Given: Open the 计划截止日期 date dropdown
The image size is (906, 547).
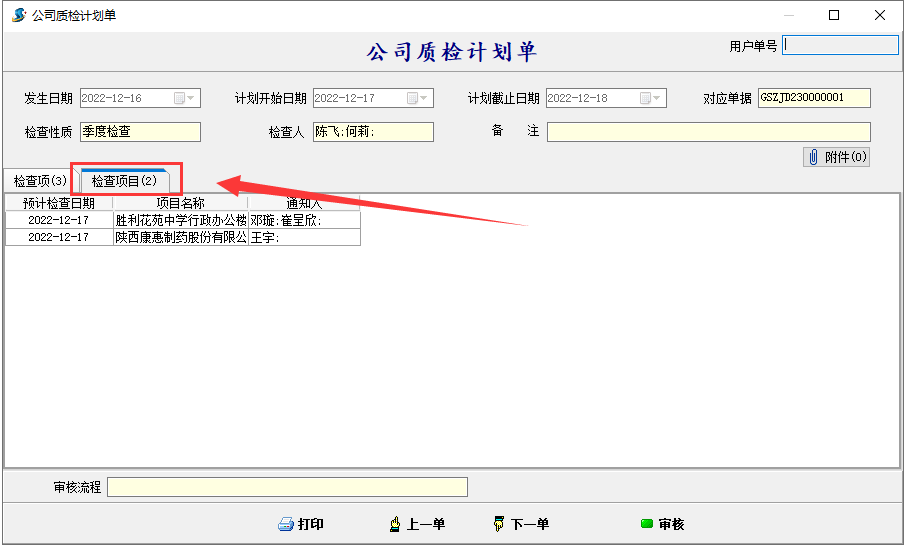Looking at the screenshot, I should click(657, 98).
